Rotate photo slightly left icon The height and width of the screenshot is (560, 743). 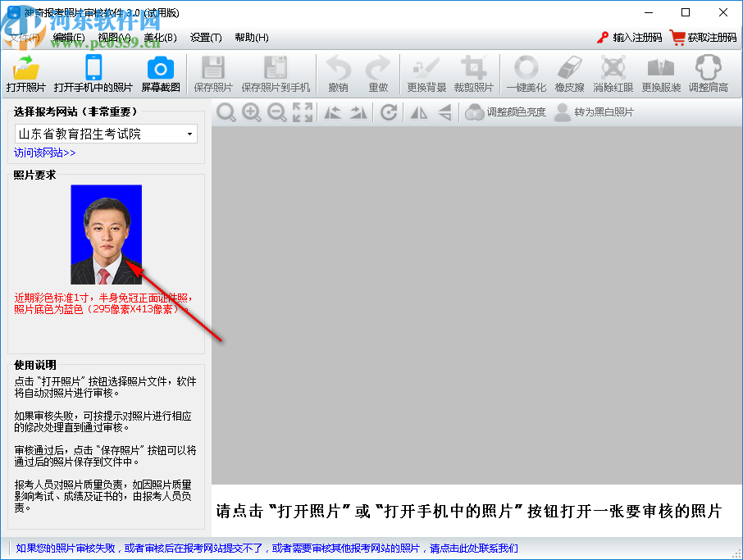pos(333,112)
